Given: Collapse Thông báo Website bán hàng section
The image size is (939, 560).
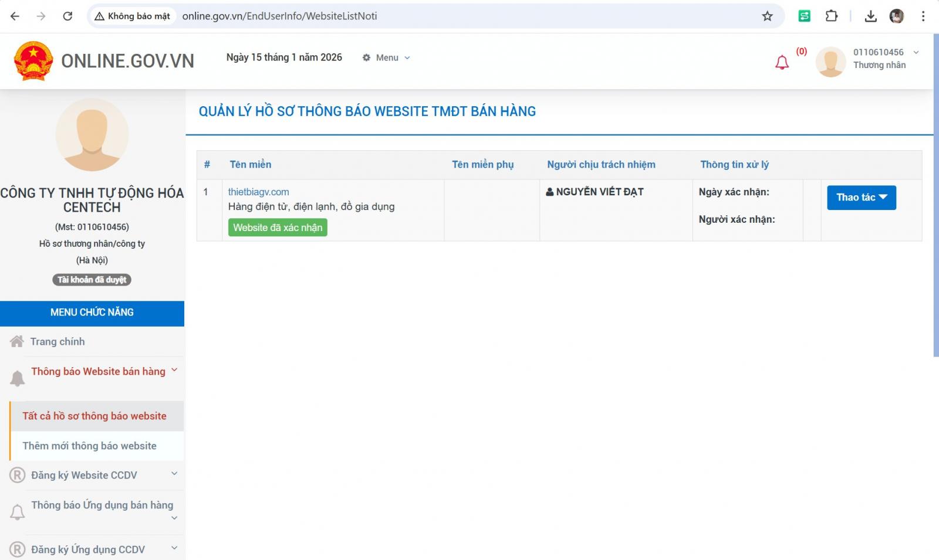Looking at the screenshot, I should tap(98, 372).
